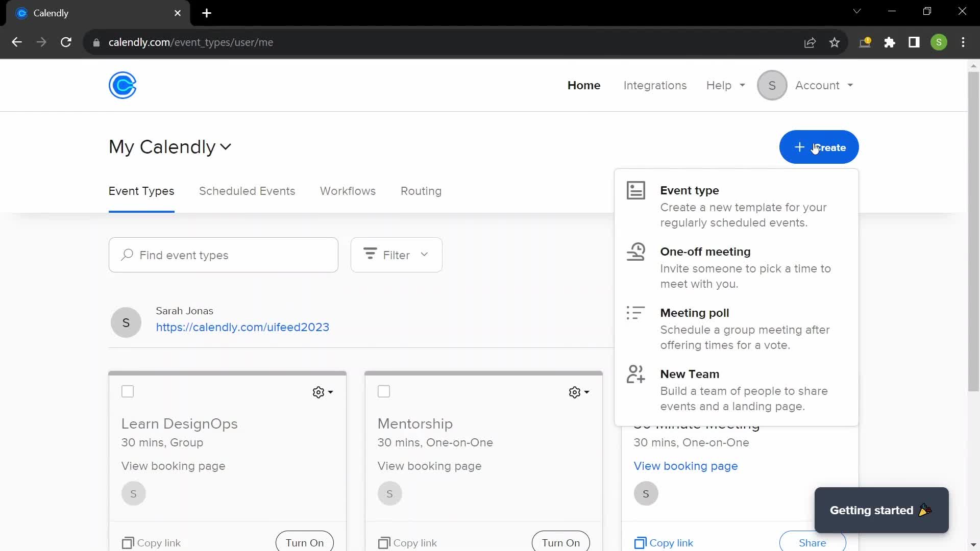View site information lock icon
The width and height of the screenshot is (980, 551).
96,42
